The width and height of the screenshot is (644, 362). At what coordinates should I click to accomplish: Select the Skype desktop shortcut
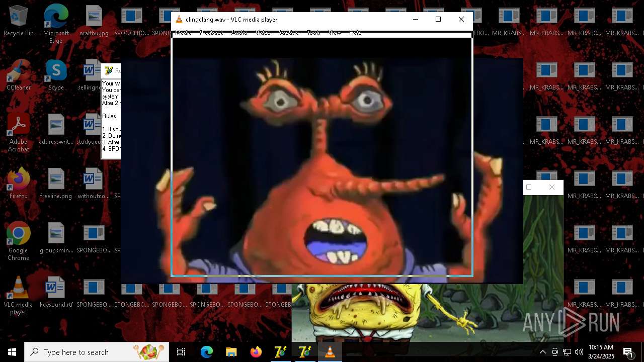coord(56,75)
